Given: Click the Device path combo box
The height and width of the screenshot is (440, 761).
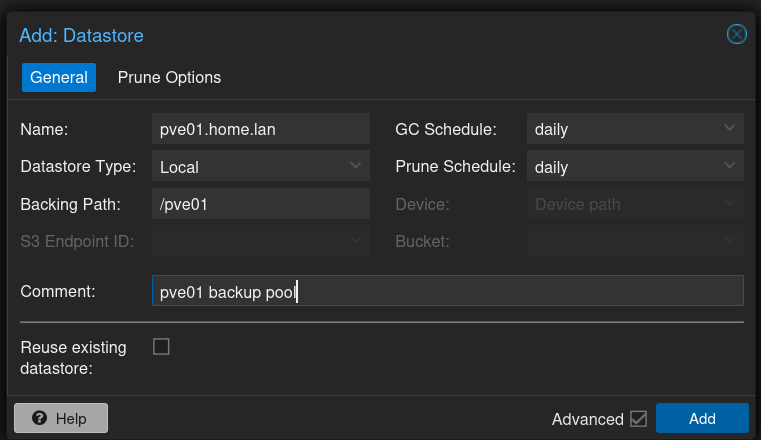Looking at the screenshot, I should pos(635,204).
